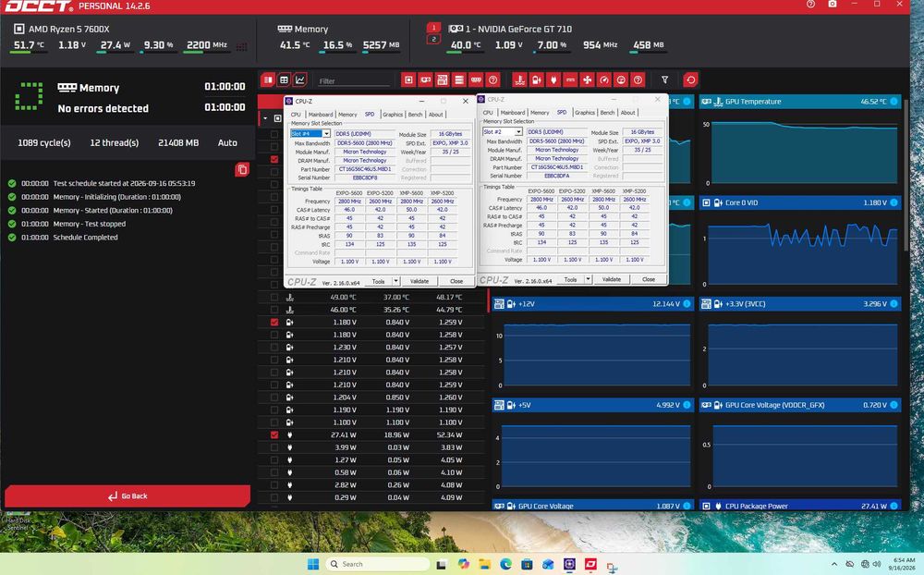924x575 pixels.
Task: Open CPU tab in Slot #2 CPU-Z window
Action: (488, 113)
